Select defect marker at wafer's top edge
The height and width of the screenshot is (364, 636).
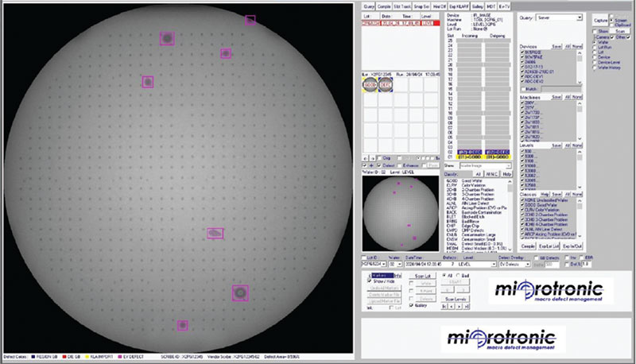tap(250, 20)
